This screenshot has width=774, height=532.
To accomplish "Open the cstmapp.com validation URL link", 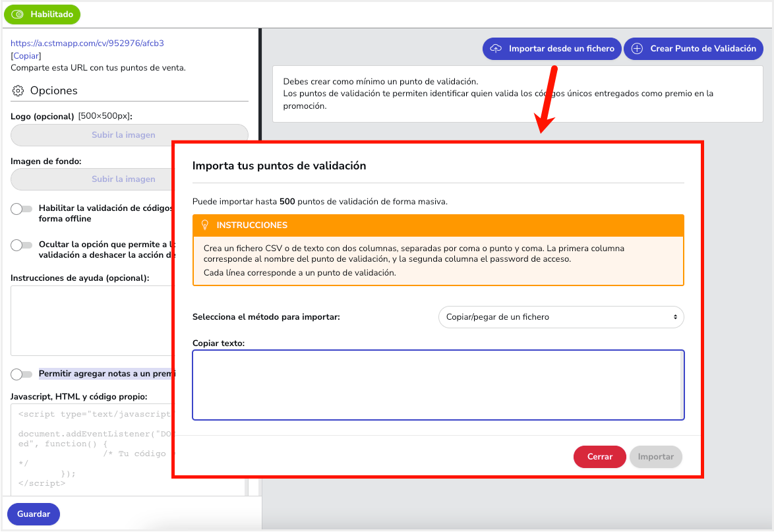I will tap(88, 43).
